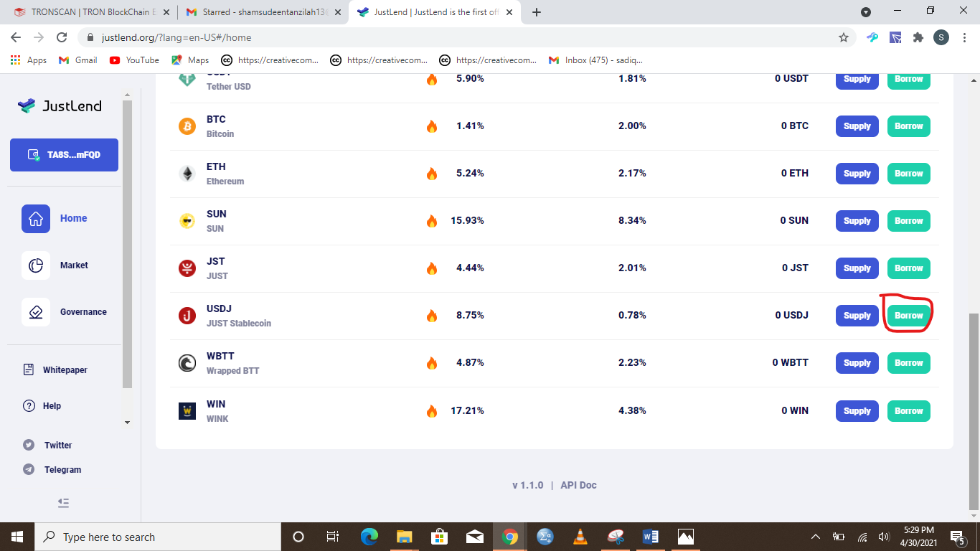Open Chrome three-dot menu
The width and height of the screenshot is (980, 551).
964,37
